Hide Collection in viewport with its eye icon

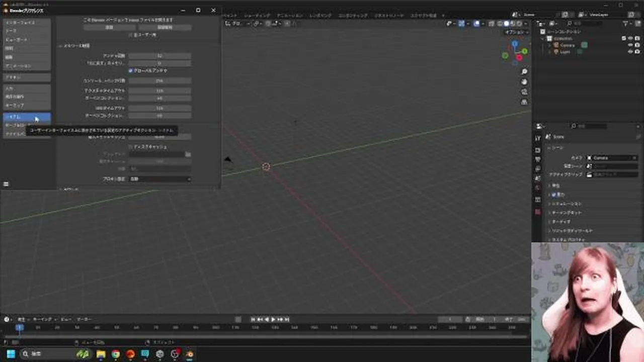pyautogui.click(x=630, y=38)
